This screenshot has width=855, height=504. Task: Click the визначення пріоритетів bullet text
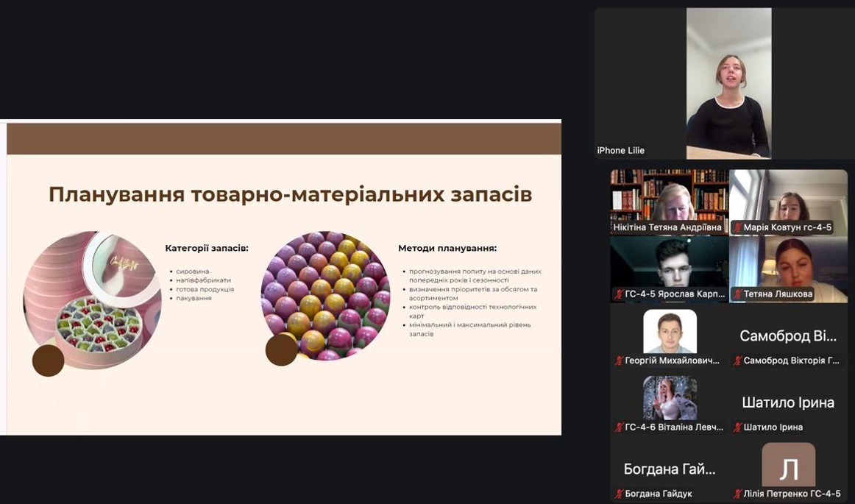click(473, 294)
